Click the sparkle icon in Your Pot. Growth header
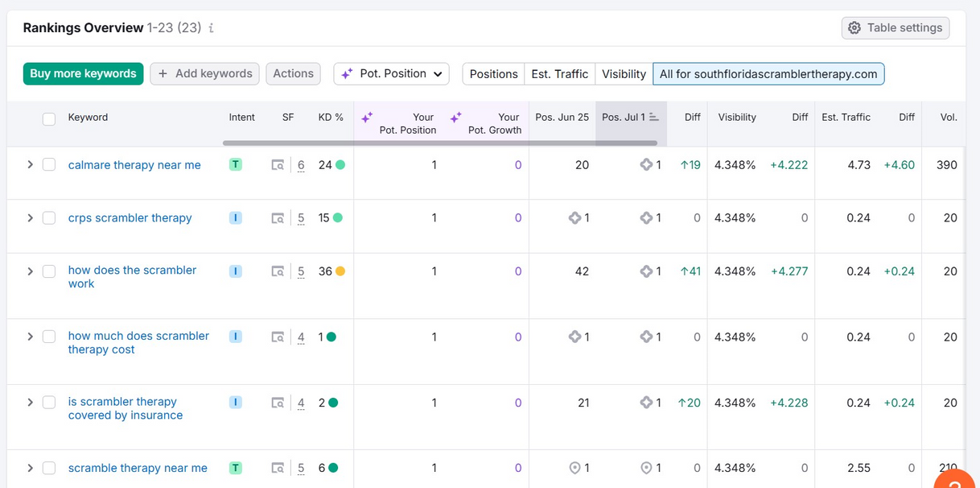Viewport: 980px width, 488px height. pos(455,118)
